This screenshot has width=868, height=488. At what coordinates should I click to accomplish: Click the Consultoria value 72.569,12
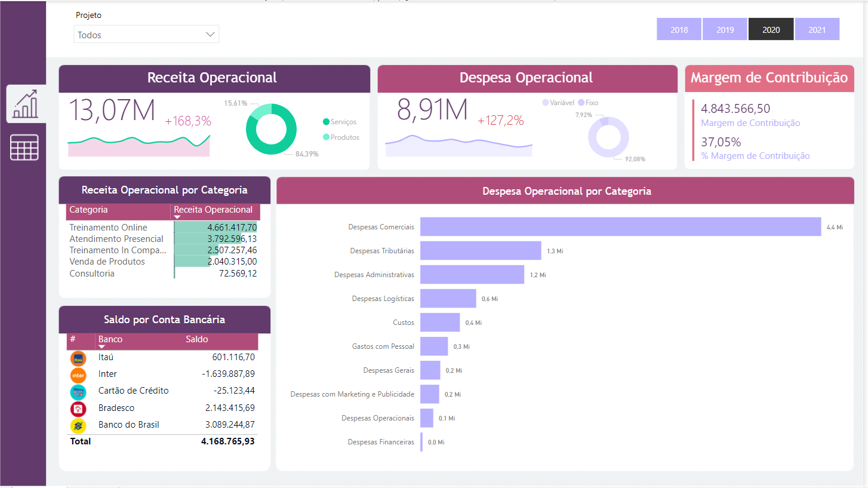point(238,274)
